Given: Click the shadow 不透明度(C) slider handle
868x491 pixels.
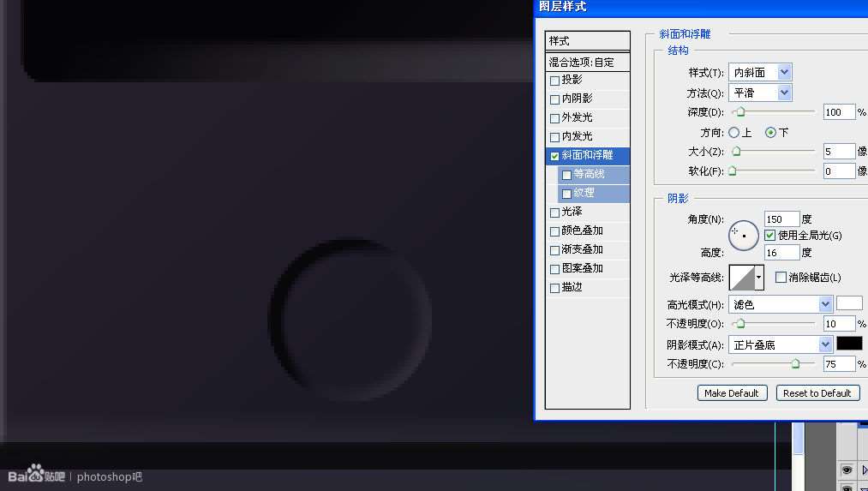Looking at the screenshot, I should [x=795, y=364].
